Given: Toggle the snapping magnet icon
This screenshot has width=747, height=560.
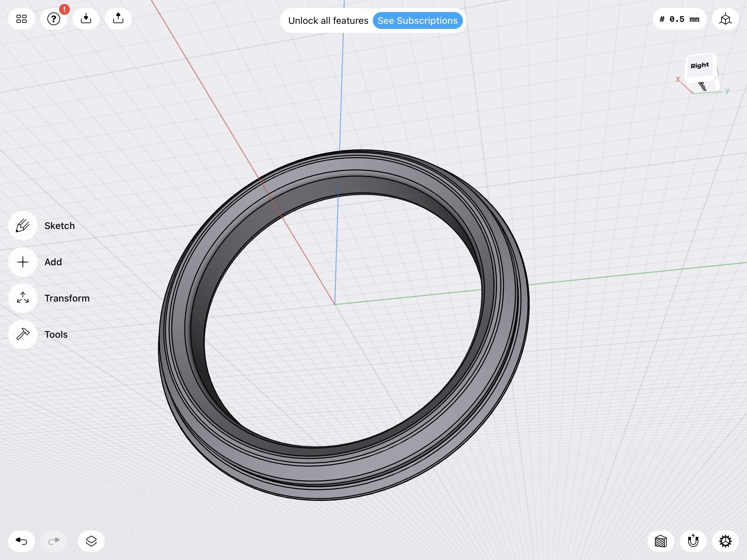Looking at the screenshot, I should coord(693,541).
